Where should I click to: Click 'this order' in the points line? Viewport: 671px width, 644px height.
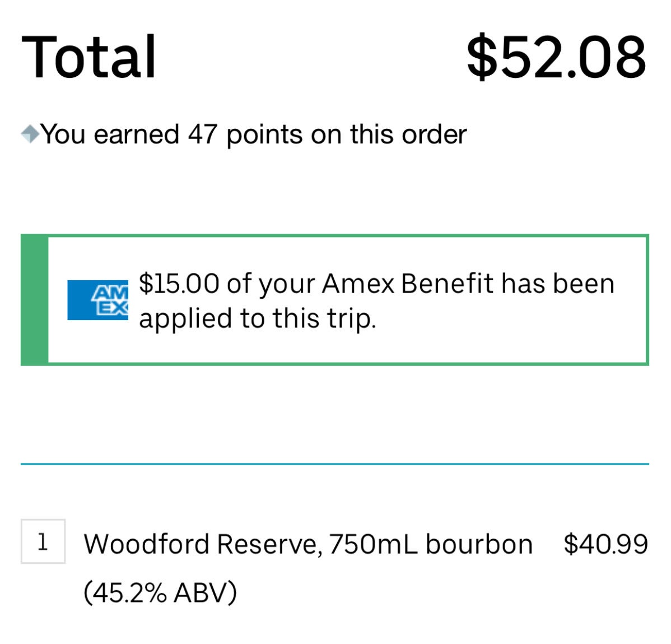click(408, 134)
